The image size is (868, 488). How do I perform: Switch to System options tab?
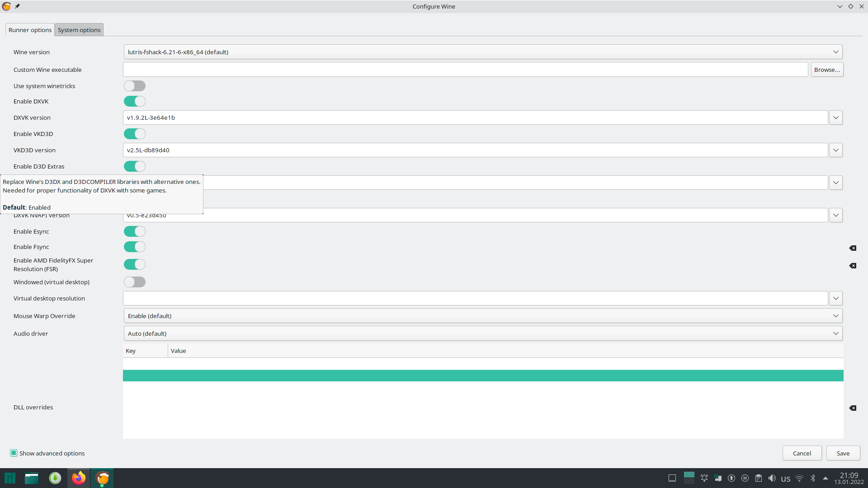(x=79, y=30)
